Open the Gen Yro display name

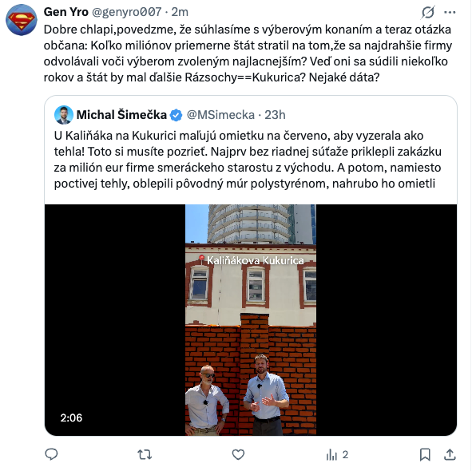pyautogui.click(x=65, y=12)
